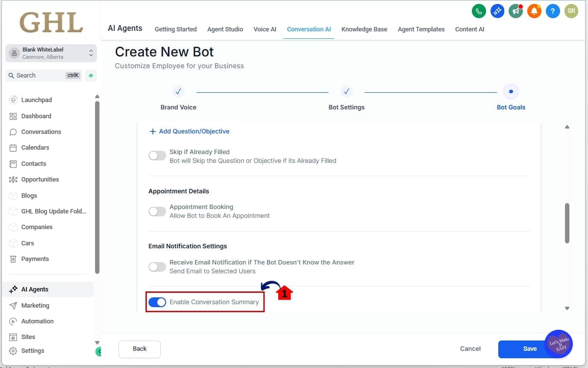Open the blue AI sparkle assistant icon
Screen dimensions: 588x368
pos(497,11)
